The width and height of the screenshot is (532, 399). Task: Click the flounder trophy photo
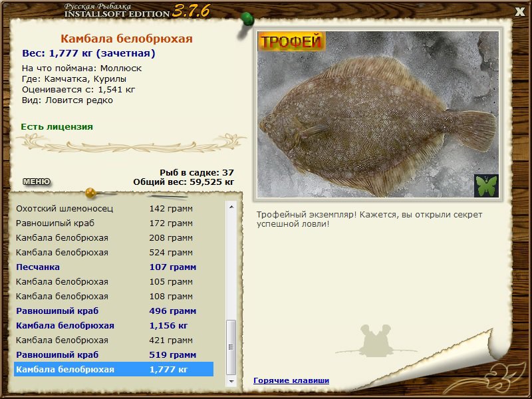click(x=378, y=114)
